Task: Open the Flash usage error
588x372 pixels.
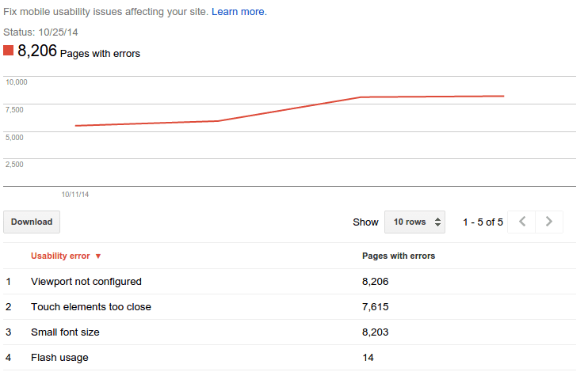Action: click(x=59, y=357)
